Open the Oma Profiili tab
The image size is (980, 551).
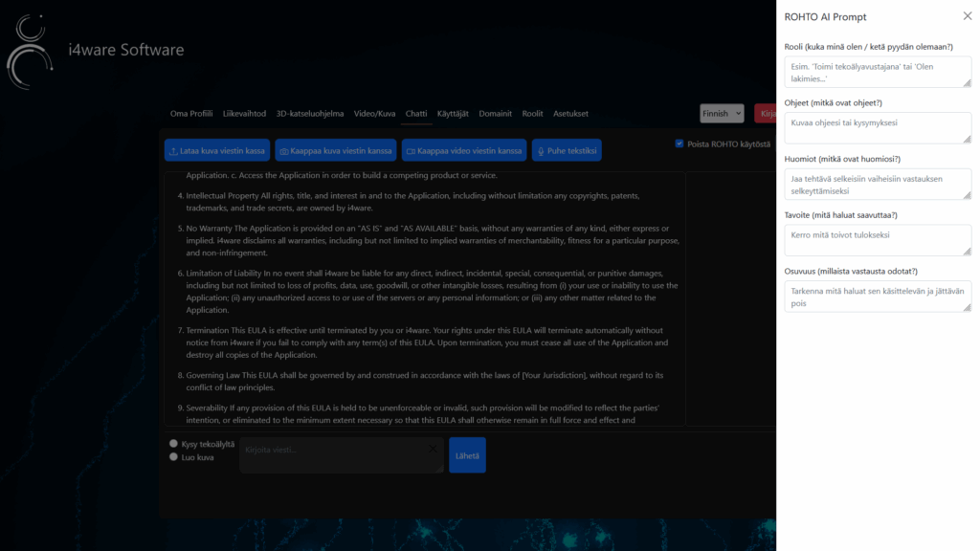click(191, 114)
